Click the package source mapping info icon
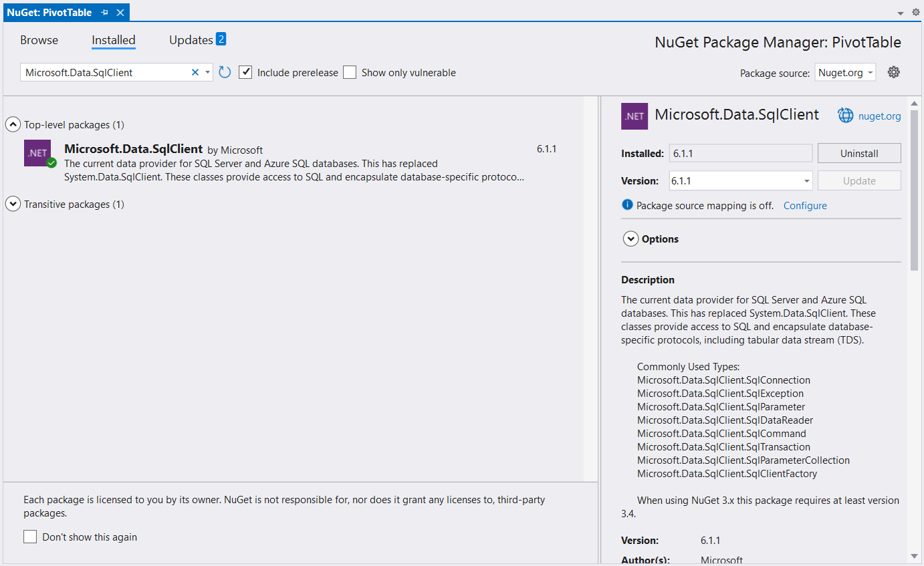 [627, 205]
